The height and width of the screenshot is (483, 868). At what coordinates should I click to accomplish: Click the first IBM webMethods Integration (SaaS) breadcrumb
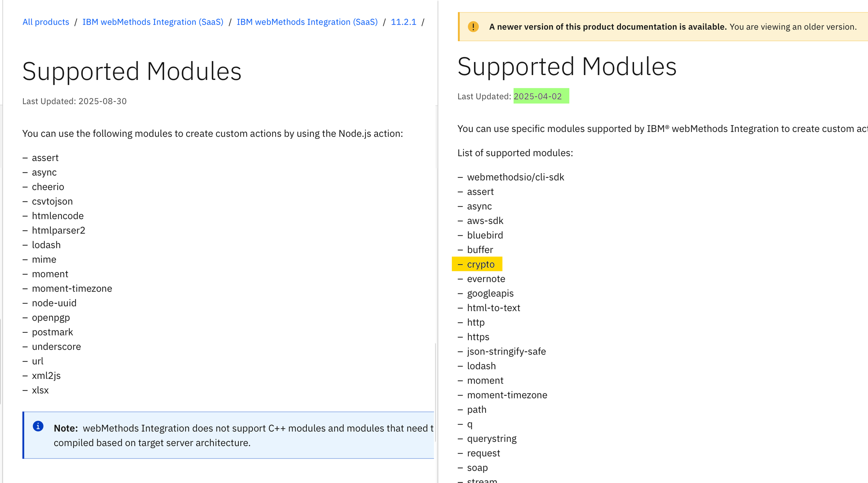[153, 22]
